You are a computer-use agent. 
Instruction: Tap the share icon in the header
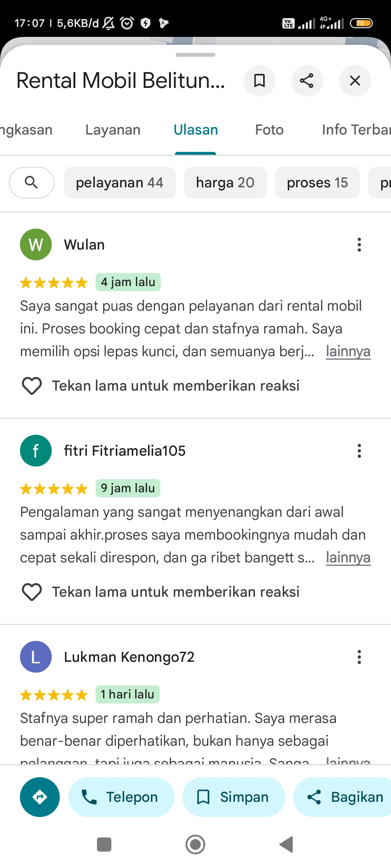[x=307, y=81]
